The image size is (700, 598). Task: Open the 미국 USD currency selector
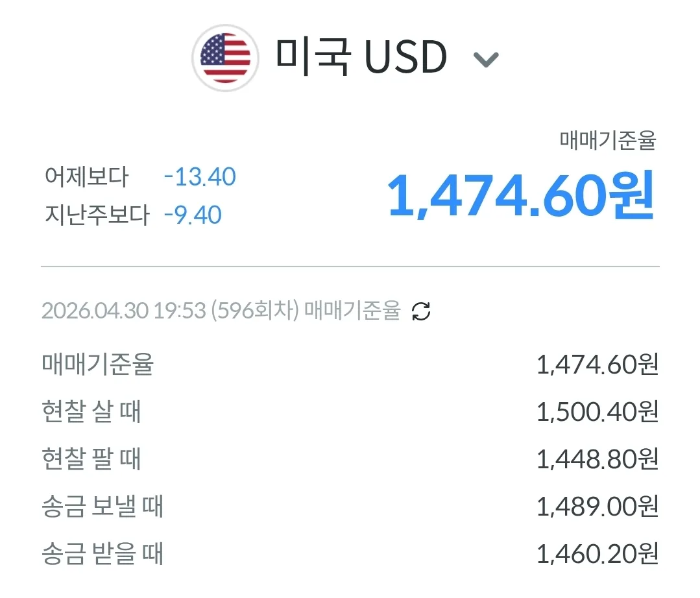345,58
